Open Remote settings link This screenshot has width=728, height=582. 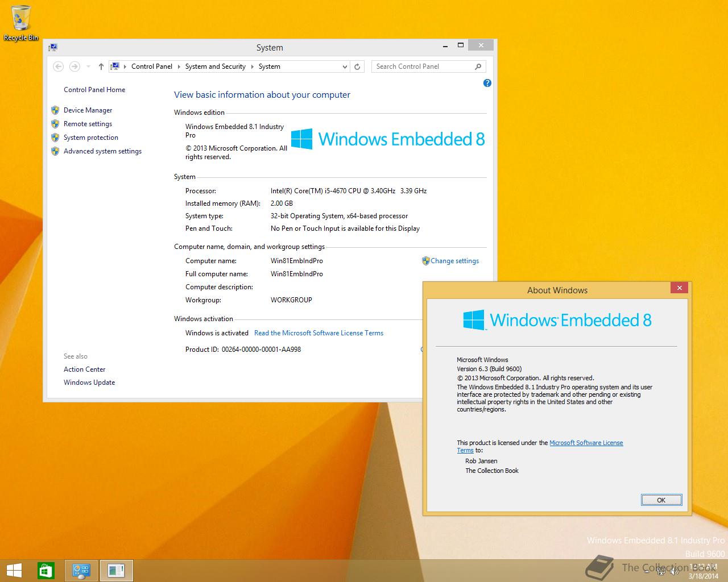[x=88, y=124]
